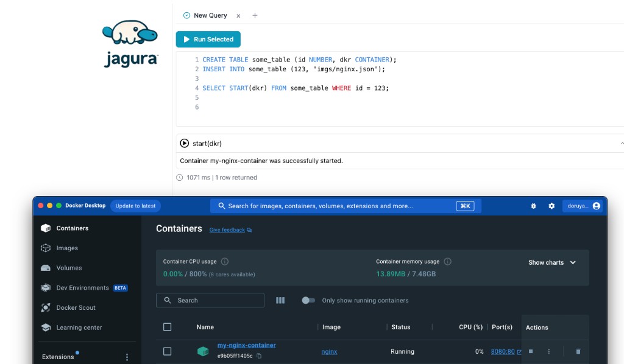Open Images in Docker sidebar

[x=67, y=248]
